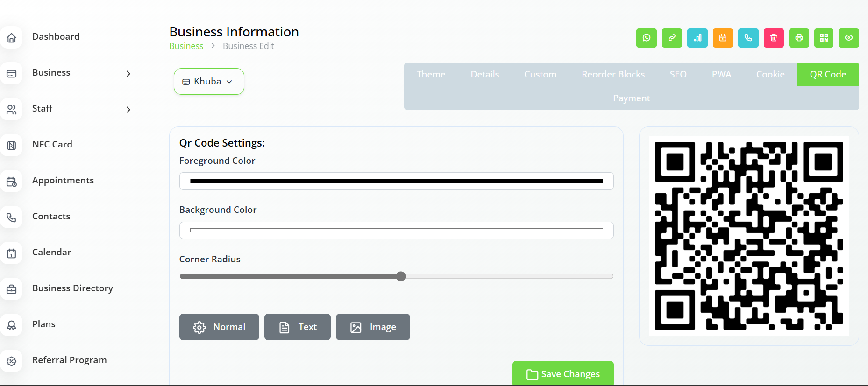Click the Contacts phone sidebar icon
The image size is (868, 386).
(x=12, y=218)
